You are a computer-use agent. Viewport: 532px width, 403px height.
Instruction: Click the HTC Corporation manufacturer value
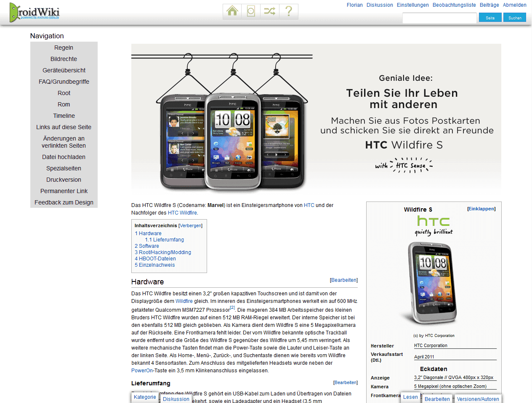(431, 345)
